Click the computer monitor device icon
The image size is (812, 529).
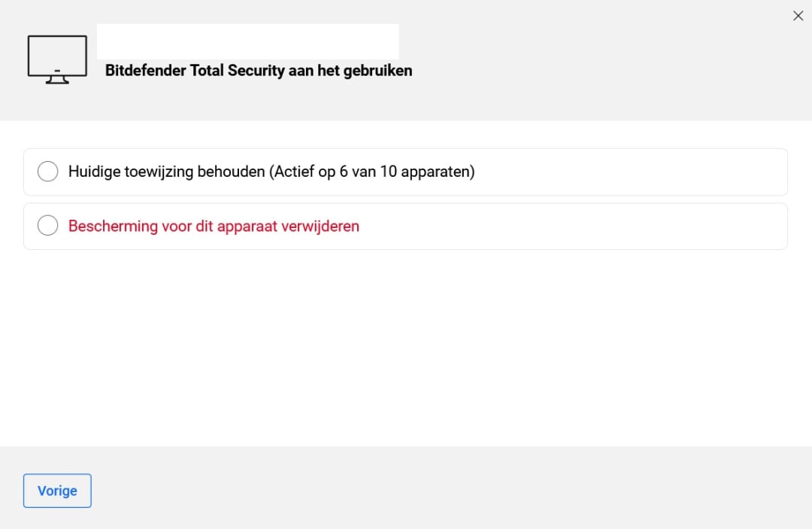pyautogui.click(x=57, y=58)
